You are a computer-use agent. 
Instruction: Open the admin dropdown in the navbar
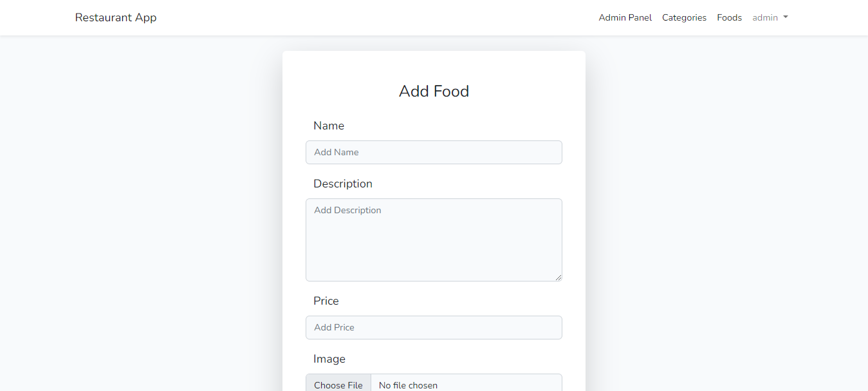pyautogui.click(x=770, y=17)
